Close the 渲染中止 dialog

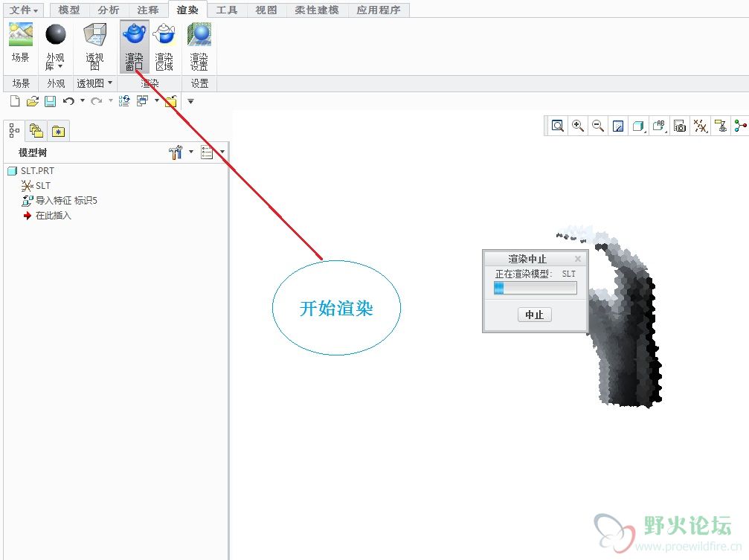(577, 259)
